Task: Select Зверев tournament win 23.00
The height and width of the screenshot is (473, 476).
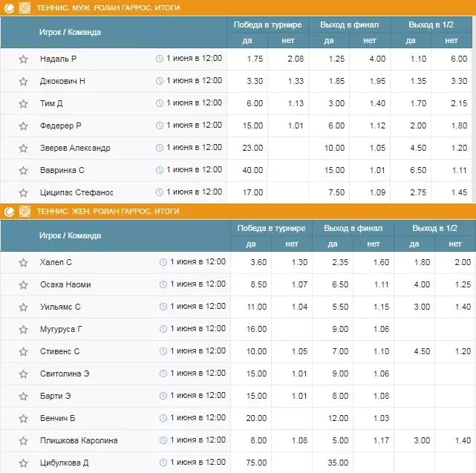Action: coord(253,148)
